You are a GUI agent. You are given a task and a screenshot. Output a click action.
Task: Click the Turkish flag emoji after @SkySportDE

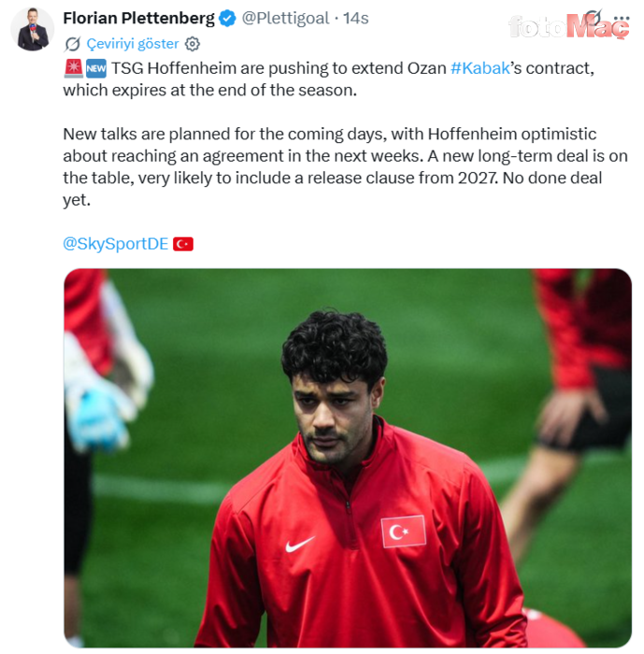tap(183, 244)
